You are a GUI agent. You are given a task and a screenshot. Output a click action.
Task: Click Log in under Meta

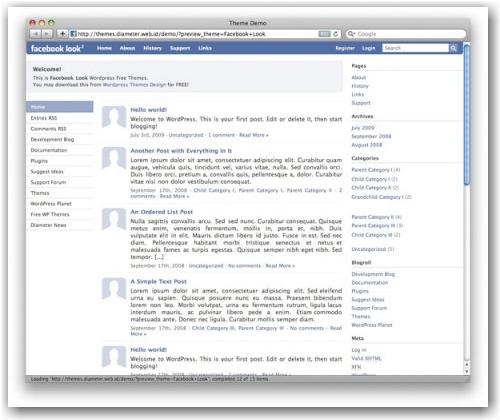coord(359,350)
